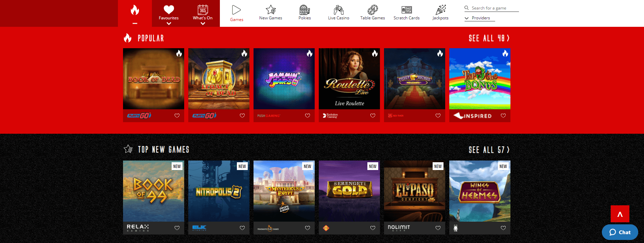644x243 pixels.
Task: Click the scroll-to-top red arrow button
Action: coord(620,214)
